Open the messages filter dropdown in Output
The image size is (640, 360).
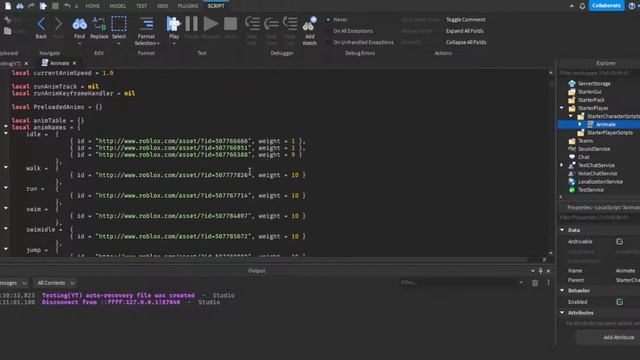(13, 283)
